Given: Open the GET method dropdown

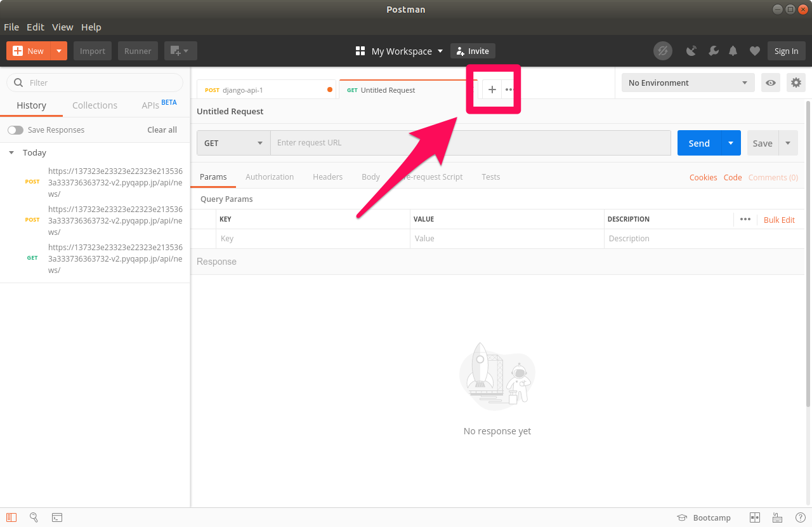Looking at the screenshot, I should (233, 143).
